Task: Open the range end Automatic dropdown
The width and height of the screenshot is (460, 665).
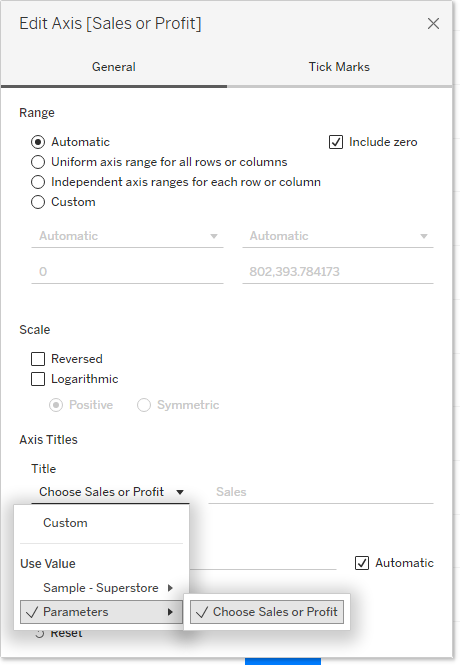Action: (337, 236)
